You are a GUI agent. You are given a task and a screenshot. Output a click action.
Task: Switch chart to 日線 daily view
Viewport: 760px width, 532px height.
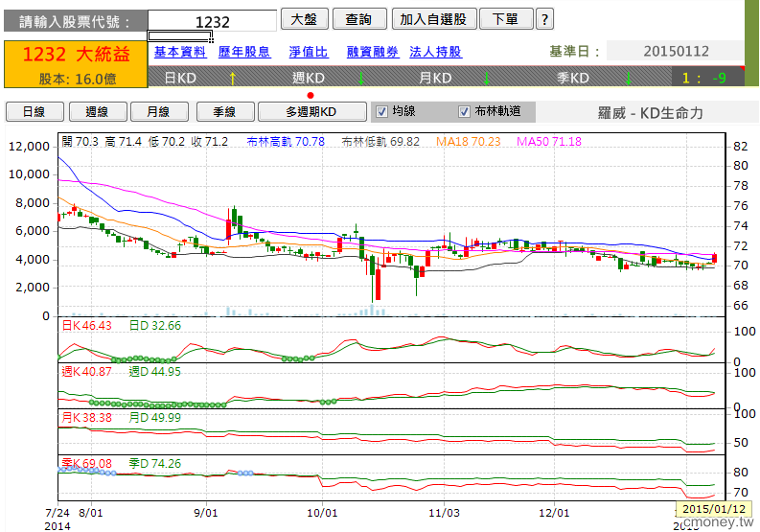pyautogui.click(x=34, y=112)
